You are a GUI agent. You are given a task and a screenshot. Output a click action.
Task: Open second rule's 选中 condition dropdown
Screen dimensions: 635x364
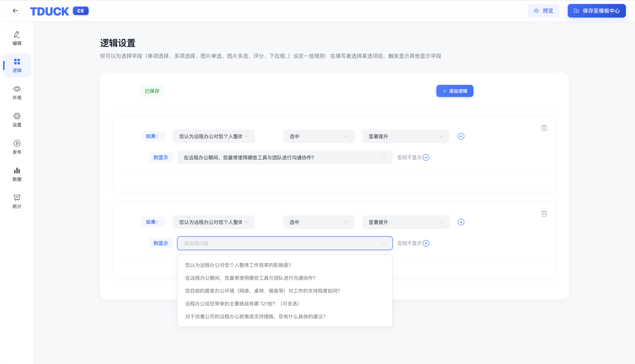(x=319, y=222)
